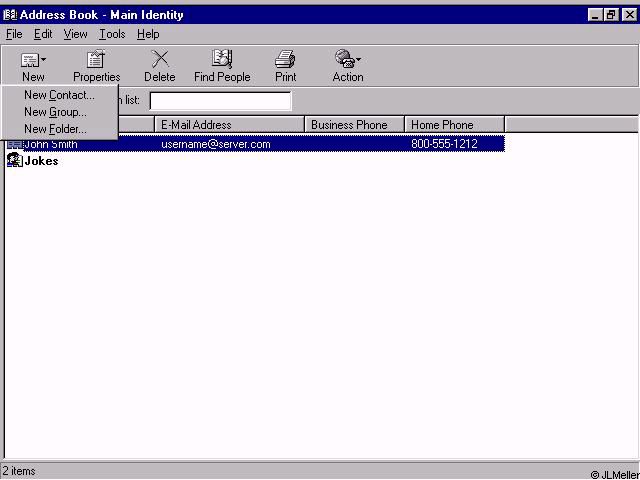
Task: Open the Action toolbar dropdown
Action: coord(348,61)
